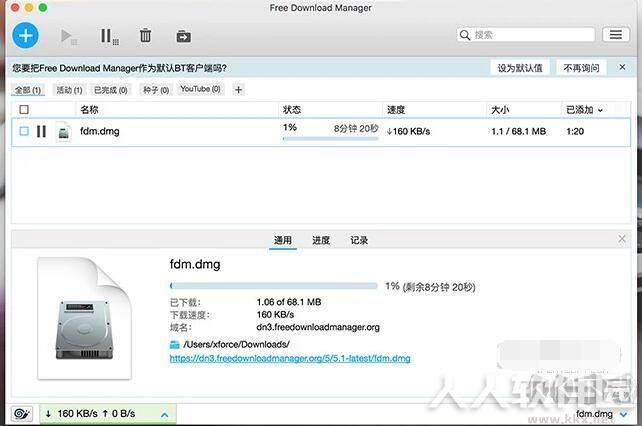Switch to the 记录 details tab
Screen dimensions: 642x426
coord(359,240)
